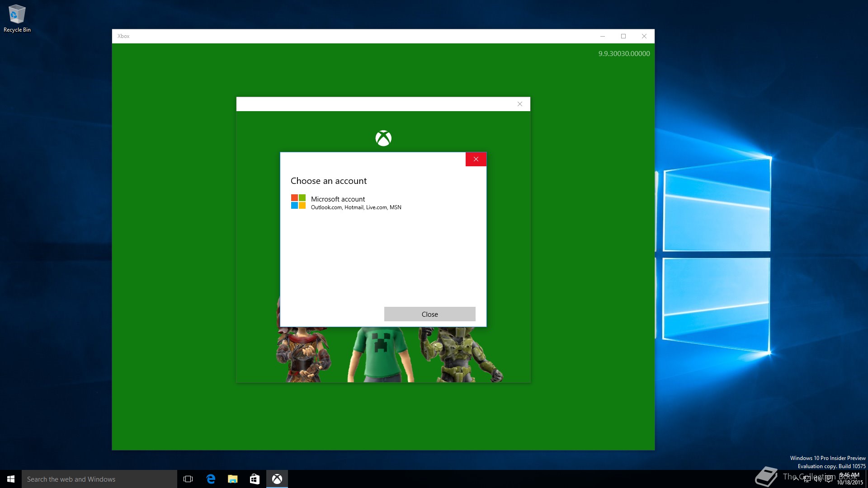The width and height of the screenshot is (868, 488).
Task: Click the taskbar clock showing 10/18/2015
Action: [850, 479]
